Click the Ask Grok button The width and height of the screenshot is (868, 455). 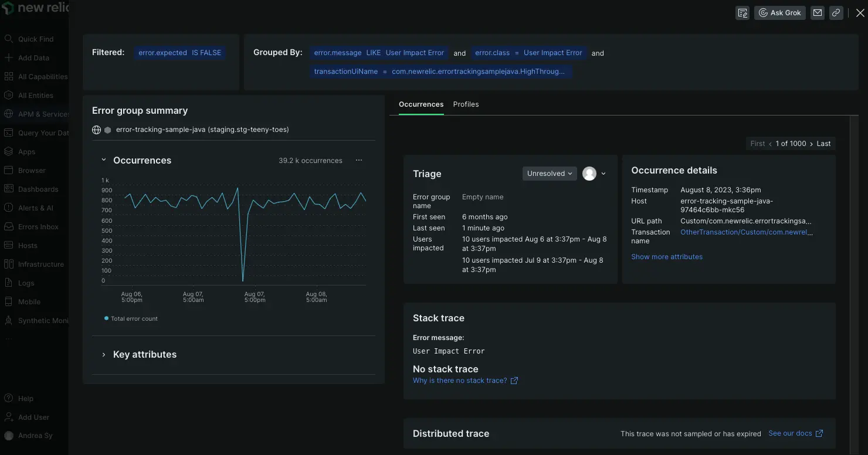click(x=779, y=13)
